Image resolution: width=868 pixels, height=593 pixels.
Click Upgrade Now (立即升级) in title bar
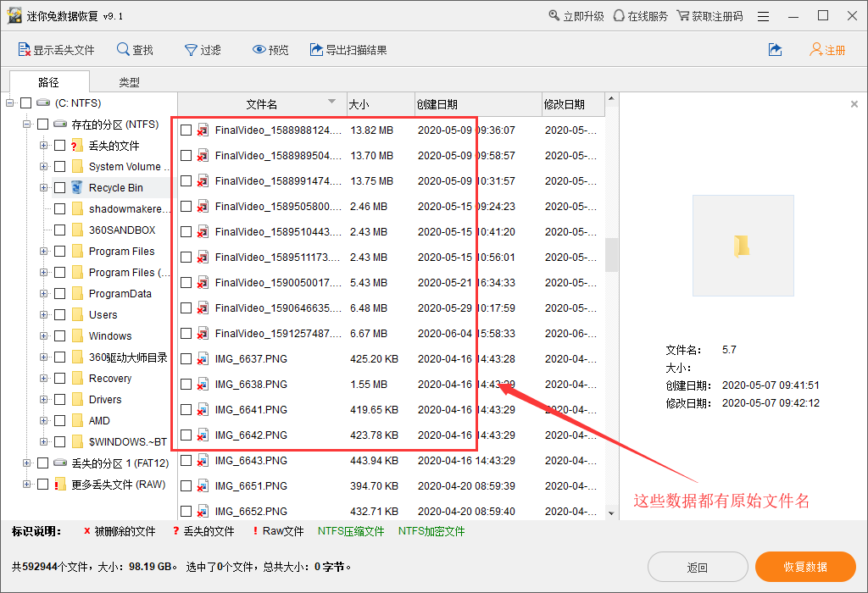(x=576, y=16)
